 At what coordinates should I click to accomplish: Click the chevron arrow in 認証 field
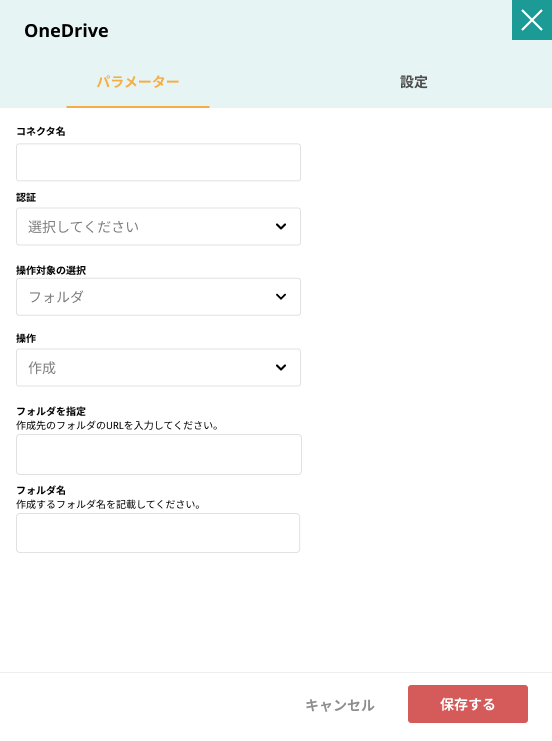[281, 226]
